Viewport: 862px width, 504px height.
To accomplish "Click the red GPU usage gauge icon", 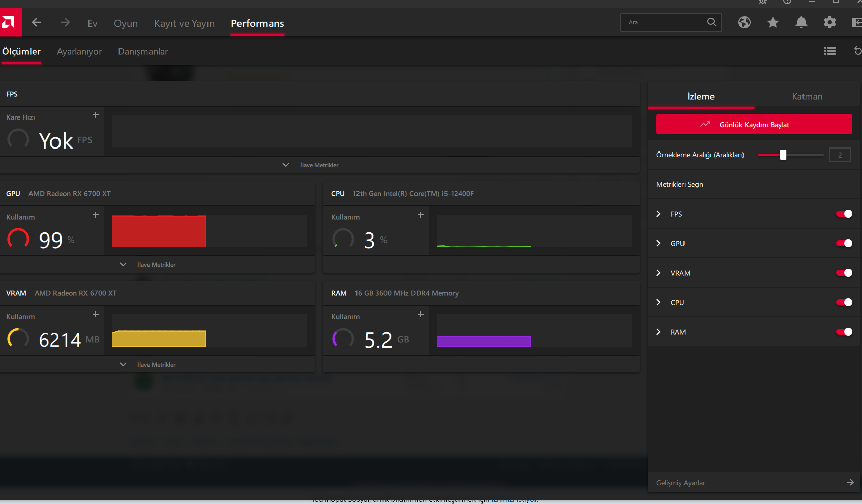I will 18,239.
